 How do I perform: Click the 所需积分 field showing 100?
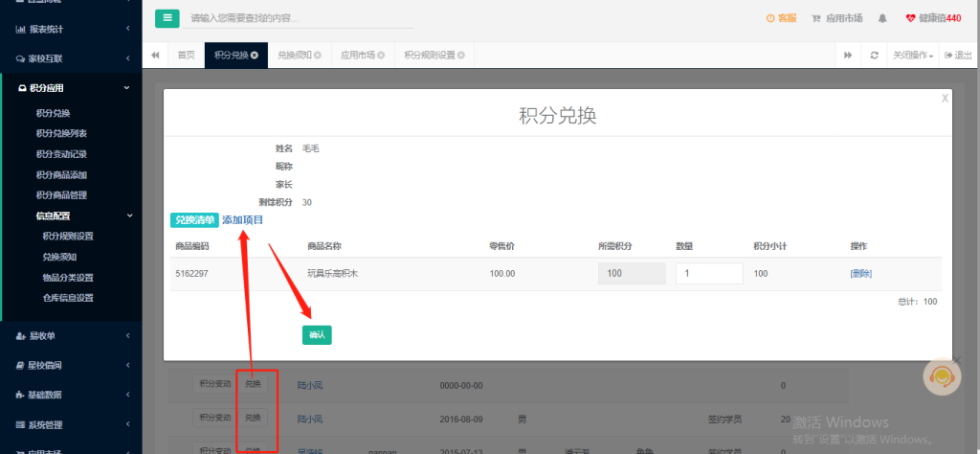(632, 273)
